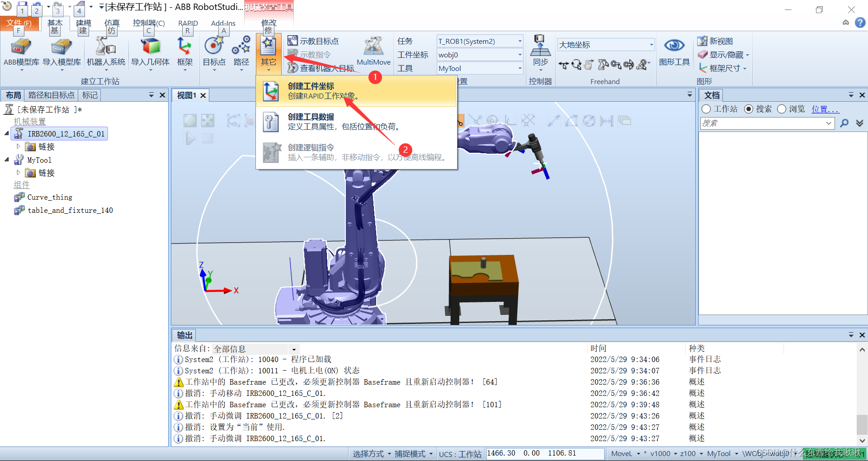Open the 导入模型库 import library icon
The width and height of the screenshot is (868, 461).
[61, 47]
